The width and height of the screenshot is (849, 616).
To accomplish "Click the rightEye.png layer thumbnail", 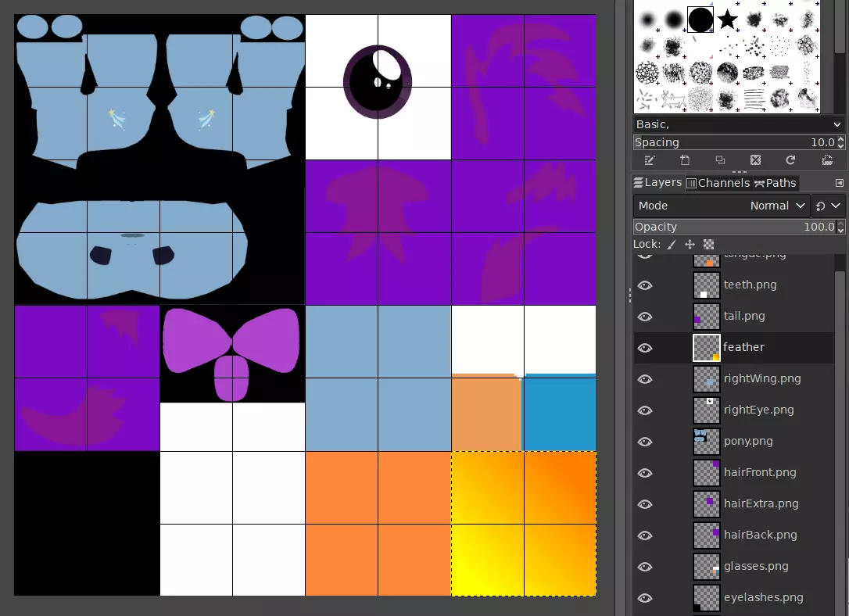I will coord(707,410).
